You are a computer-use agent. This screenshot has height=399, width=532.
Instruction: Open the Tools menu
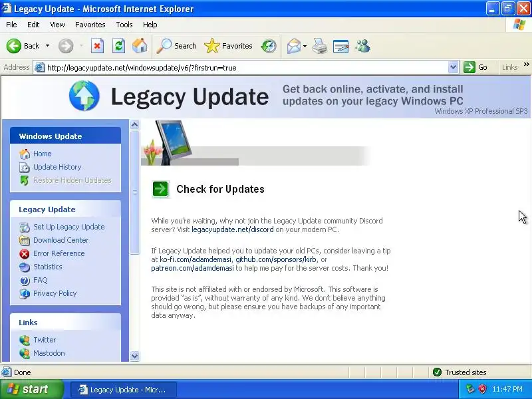(124, 25)
